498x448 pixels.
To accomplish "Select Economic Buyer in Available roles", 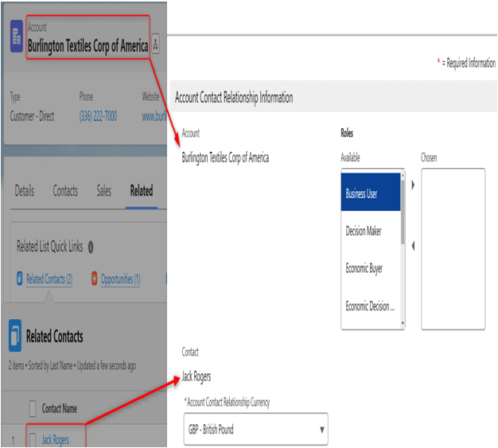I will (x=371, y=269).
